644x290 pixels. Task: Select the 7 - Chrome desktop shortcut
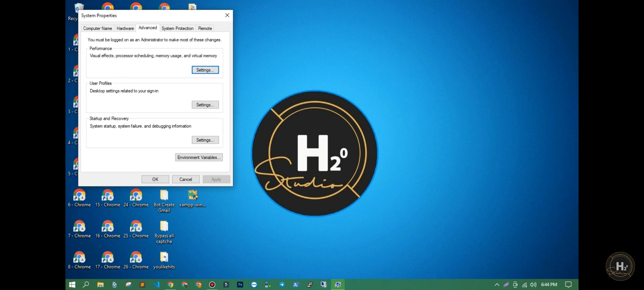point(79,229)
